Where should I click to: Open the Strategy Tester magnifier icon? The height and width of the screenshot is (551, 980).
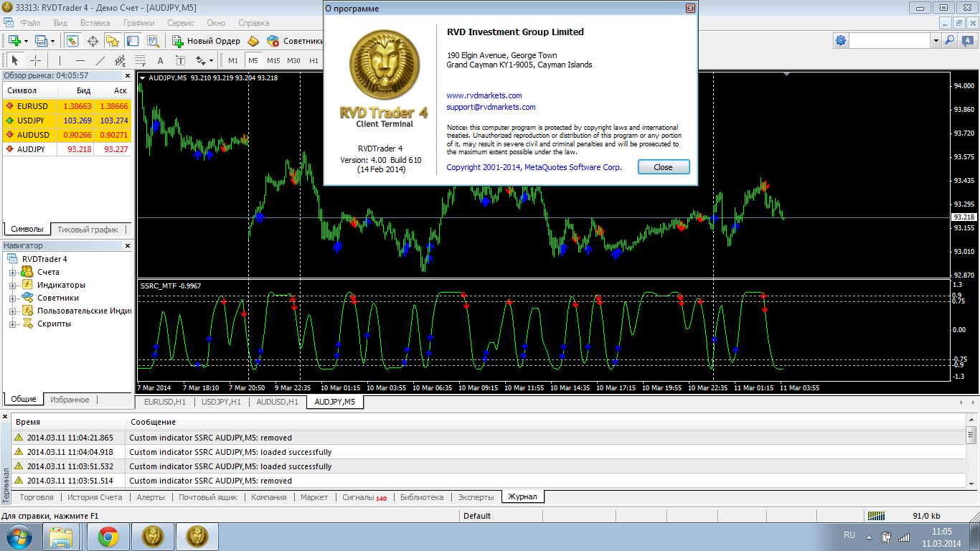point(153,41)
